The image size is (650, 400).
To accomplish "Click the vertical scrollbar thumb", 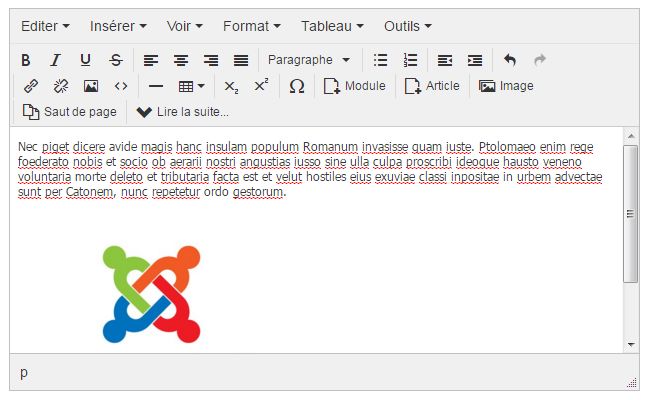I will click(x=631, y=214).
